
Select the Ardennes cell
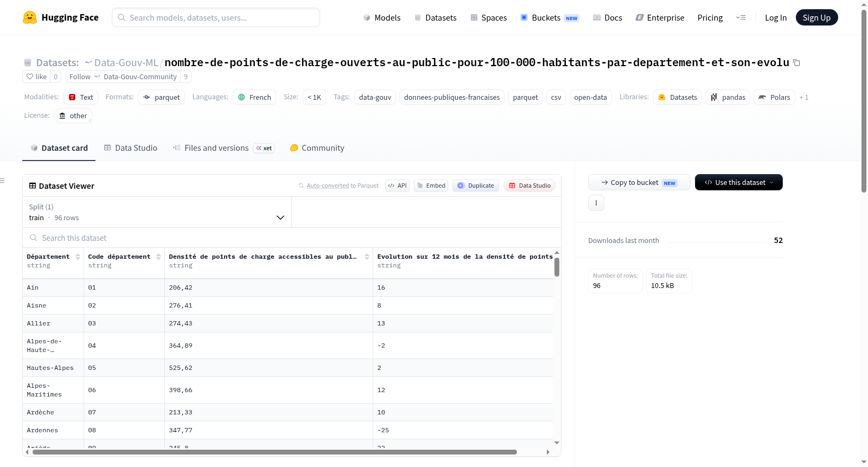pos(53,430)
